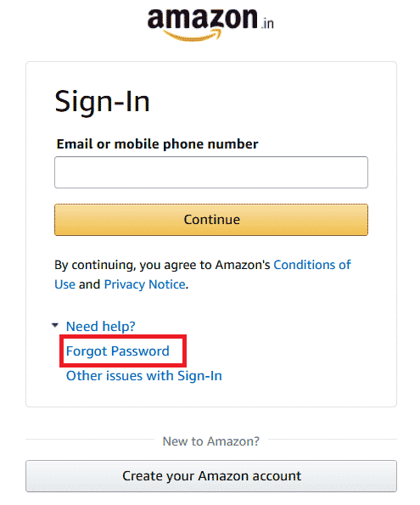
Task: Open the Forgot Password link
Action: coord(118,351)
